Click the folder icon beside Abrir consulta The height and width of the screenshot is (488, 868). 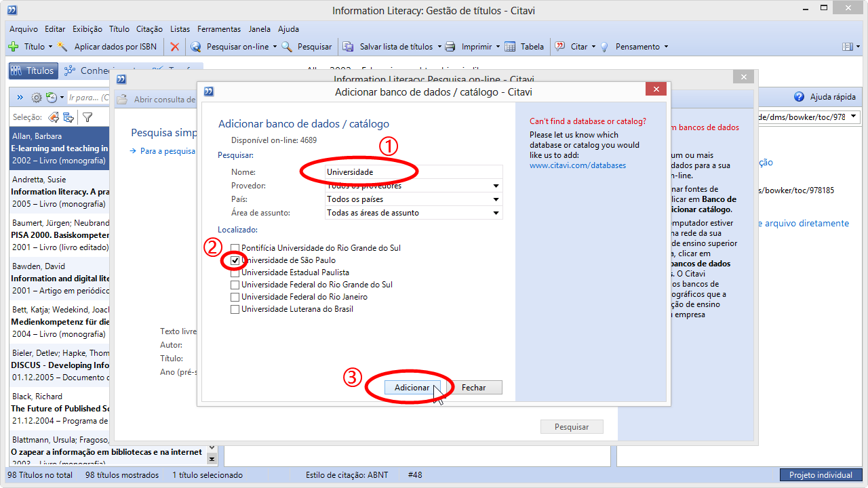pyautogui.click(x=122, y=100)
